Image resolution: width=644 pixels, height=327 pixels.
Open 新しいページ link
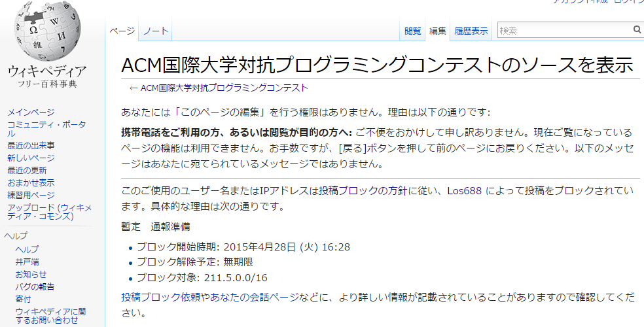pos(31,158)
